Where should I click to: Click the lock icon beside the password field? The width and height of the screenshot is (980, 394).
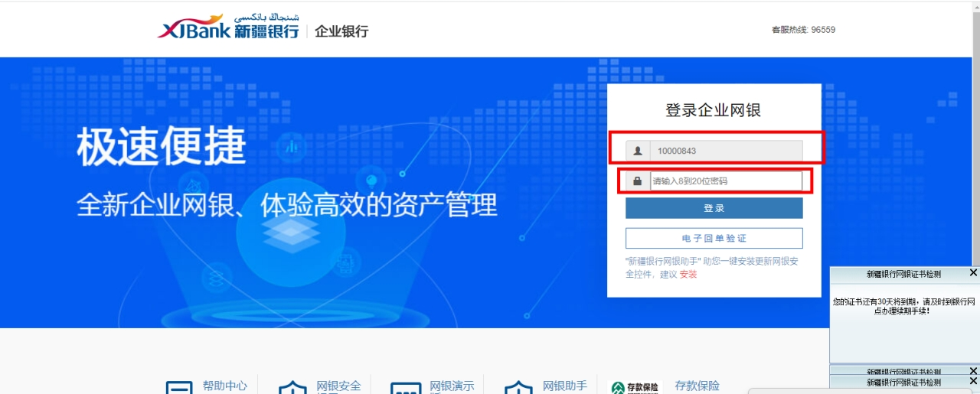point(637,181)
